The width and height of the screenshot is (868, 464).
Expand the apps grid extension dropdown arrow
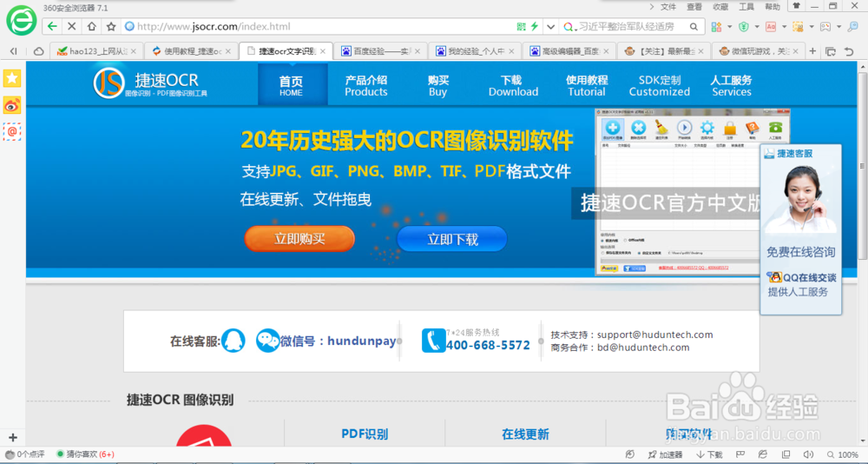click(730, 26)
